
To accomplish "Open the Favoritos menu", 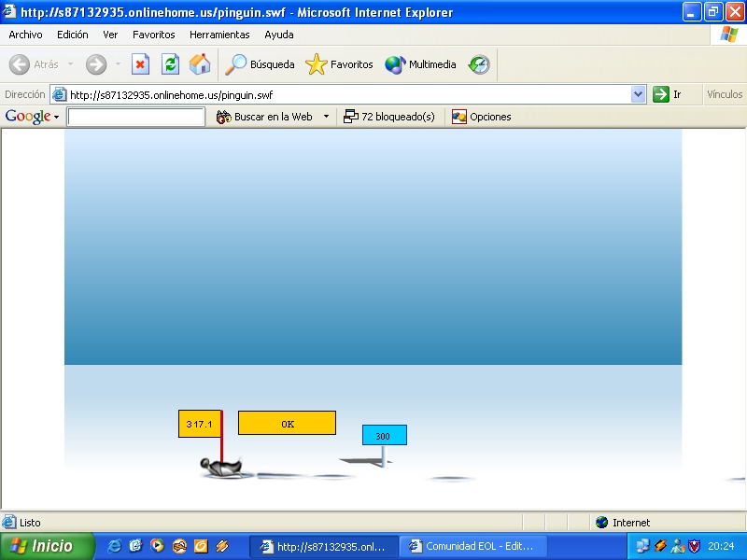I will 153,35.
